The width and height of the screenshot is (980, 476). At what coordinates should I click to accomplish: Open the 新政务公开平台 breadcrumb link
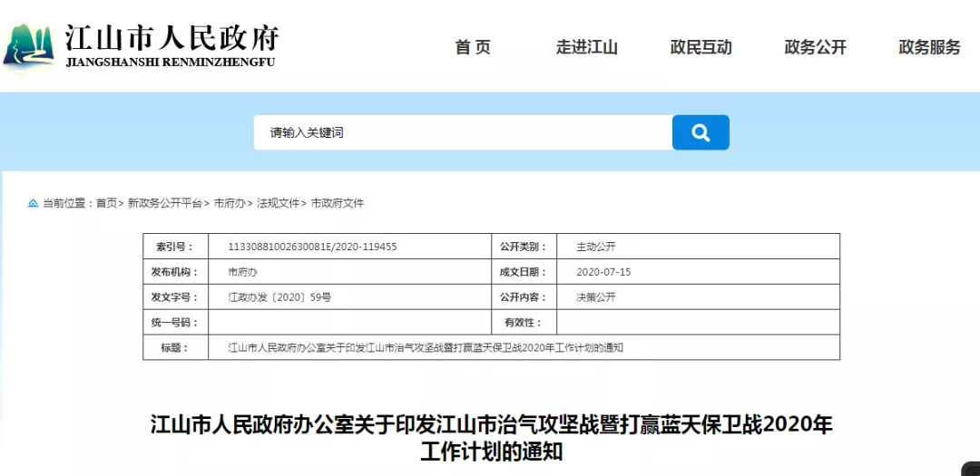click(164, 204)
